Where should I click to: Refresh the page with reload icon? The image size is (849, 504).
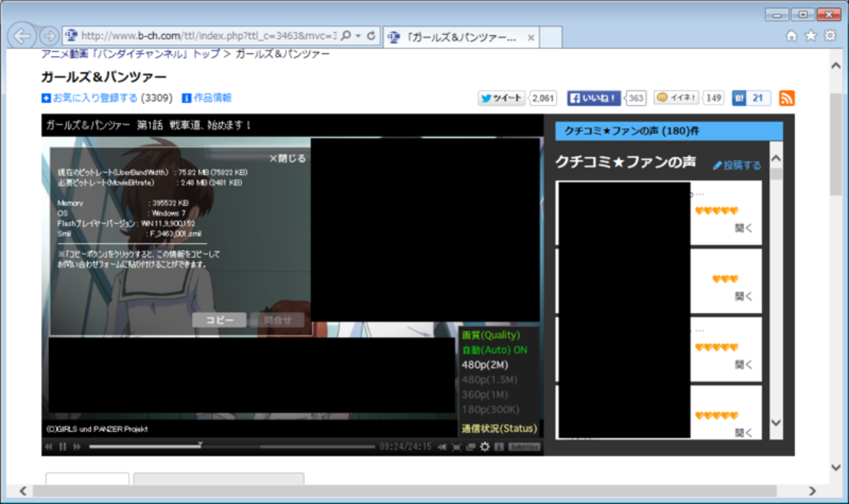click(372, 36)
